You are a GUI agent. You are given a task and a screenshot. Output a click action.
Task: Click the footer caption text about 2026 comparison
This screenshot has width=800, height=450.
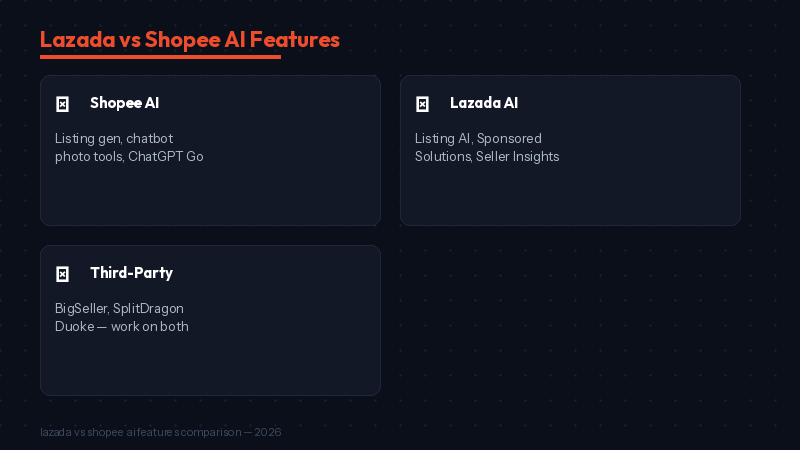click(160, 432)
